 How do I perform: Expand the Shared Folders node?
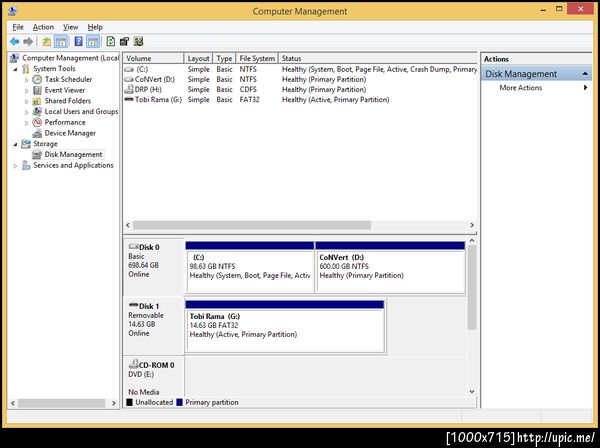point(26,101)
